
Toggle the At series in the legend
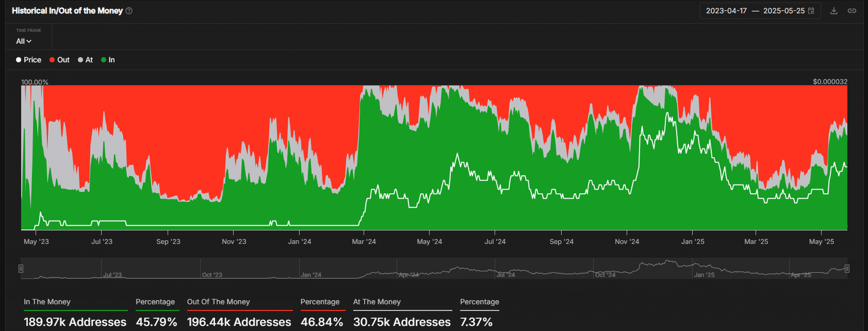(x=85, y=60)
